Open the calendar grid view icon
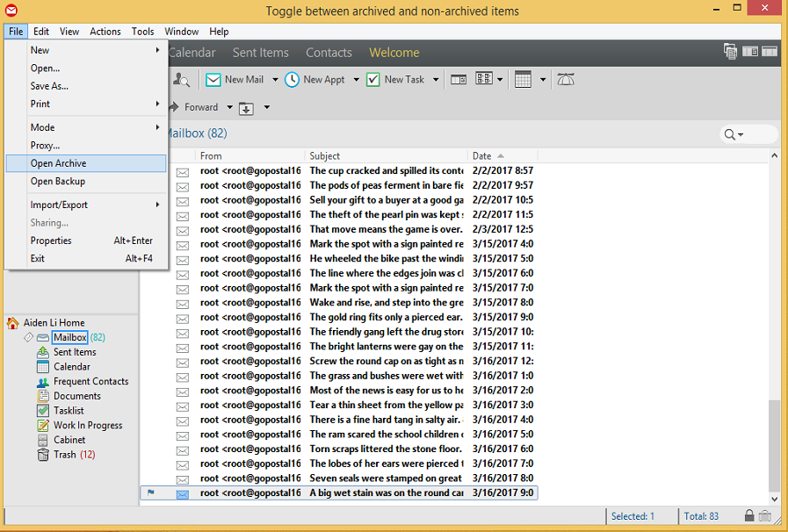This screenshot has width=788, height=532. click(x=524, y=80)
